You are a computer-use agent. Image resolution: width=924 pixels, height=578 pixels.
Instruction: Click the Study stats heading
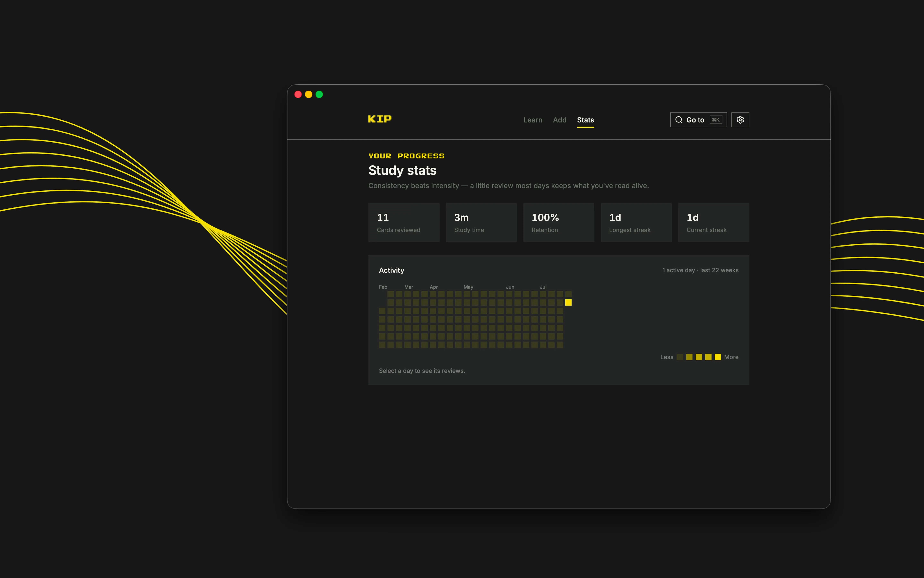tap(402, 171)
